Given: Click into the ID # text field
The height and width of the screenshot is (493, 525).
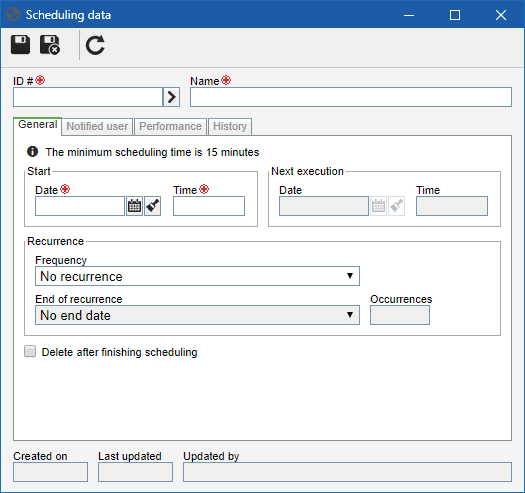Looking at the screenshot, I should (x=88, y=97).
